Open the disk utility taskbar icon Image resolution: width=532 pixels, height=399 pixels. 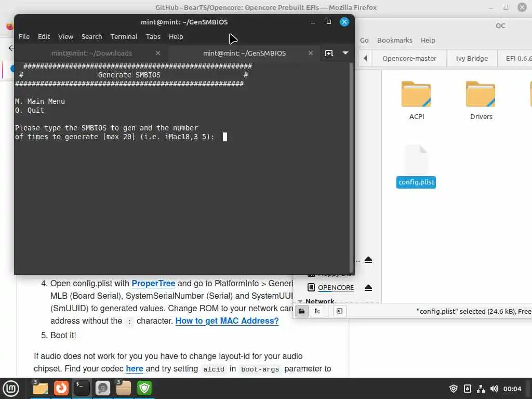point(102,388)
